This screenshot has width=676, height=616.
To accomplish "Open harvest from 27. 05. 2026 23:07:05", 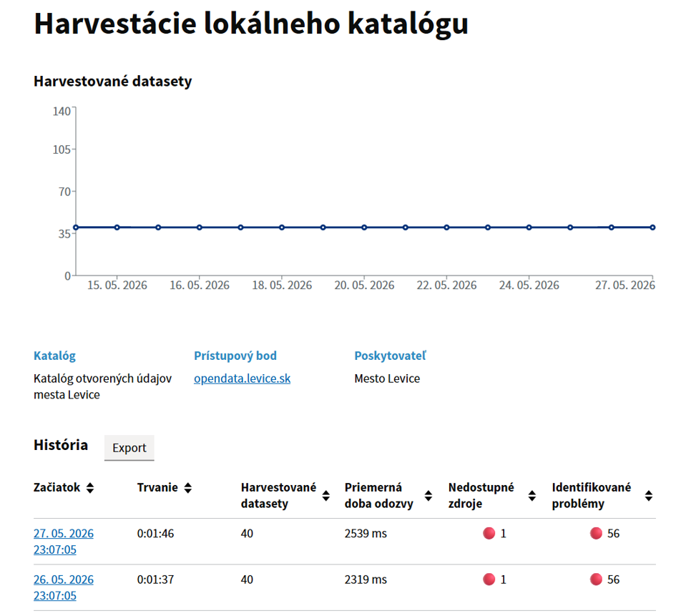I will pyautogui.click(x=64, y=542).
